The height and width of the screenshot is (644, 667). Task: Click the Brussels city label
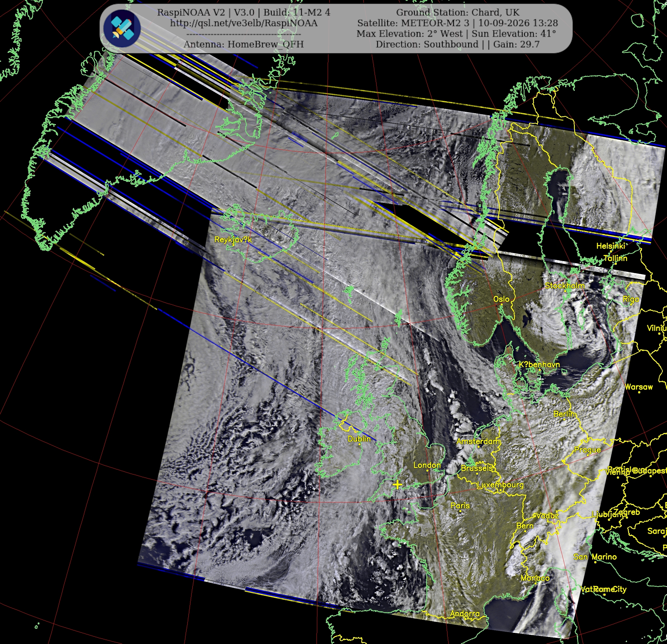(476, 468)
